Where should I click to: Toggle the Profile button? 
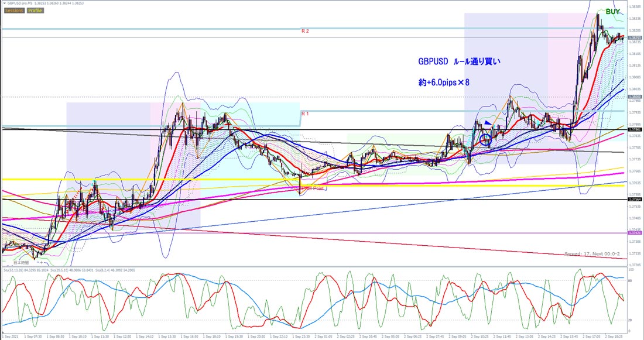[35, 11]
